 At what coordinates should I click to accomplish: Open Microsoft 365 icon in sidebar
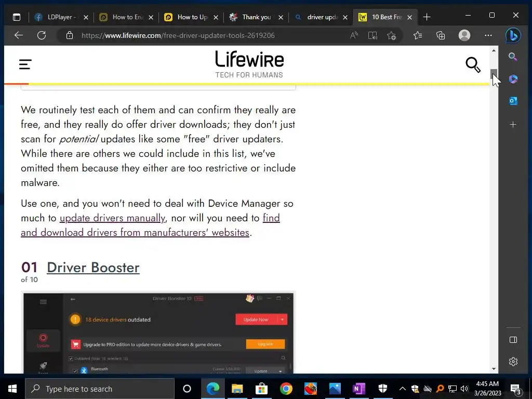pos(513,79)
